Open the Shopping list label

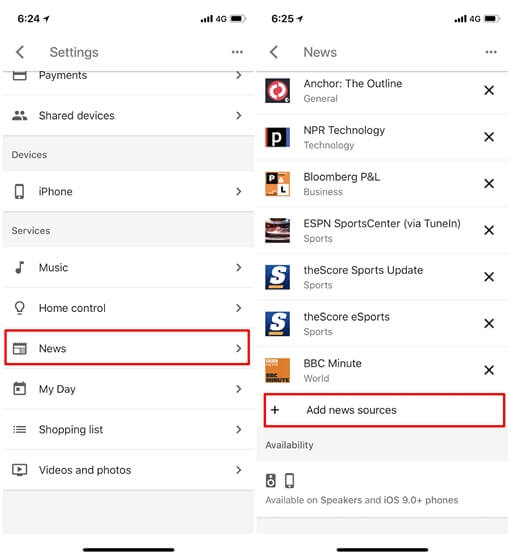71,429
